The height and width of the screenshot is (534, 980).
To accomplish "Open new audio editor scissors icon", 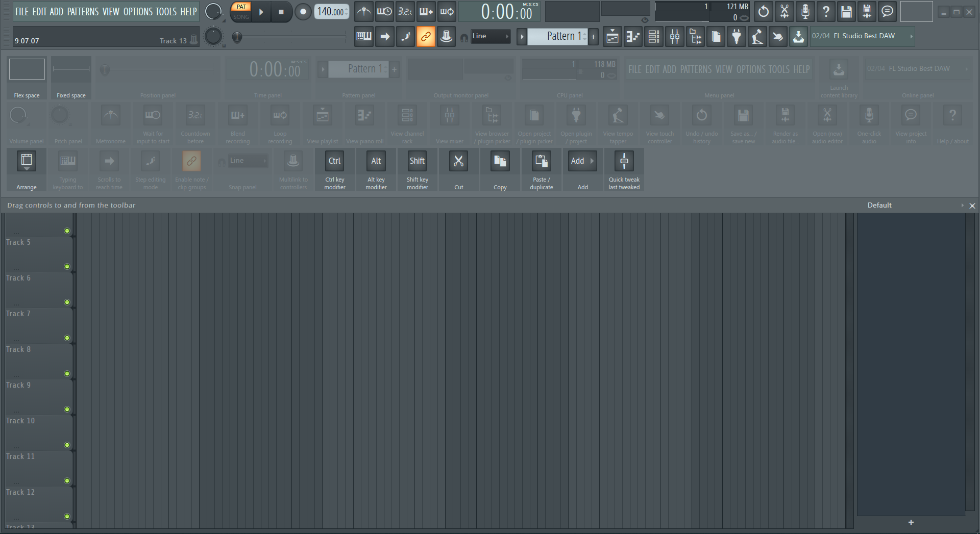I will [x=785, y=12].
